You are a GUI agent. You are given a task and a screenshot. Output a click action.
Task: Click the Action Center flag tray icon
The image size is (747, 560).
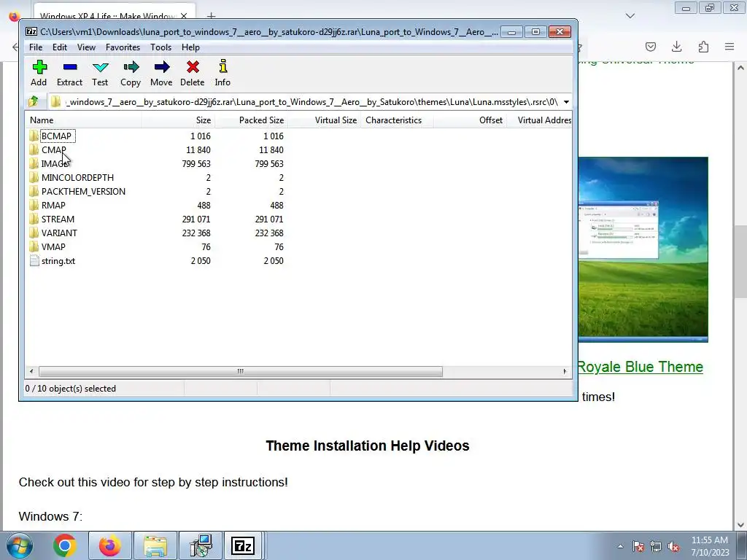(x=638, y=547)
